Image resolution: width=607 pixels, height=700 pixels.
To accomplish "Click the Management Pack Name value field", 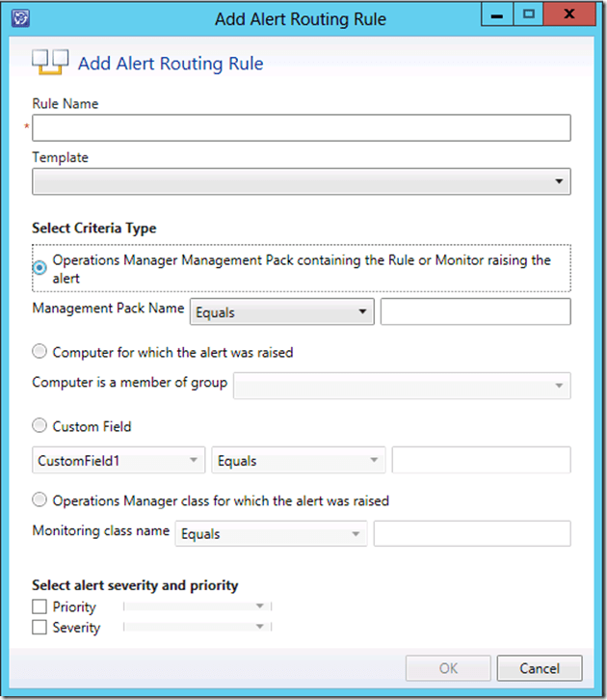I will pyautogui.click(x=475, y=312).
